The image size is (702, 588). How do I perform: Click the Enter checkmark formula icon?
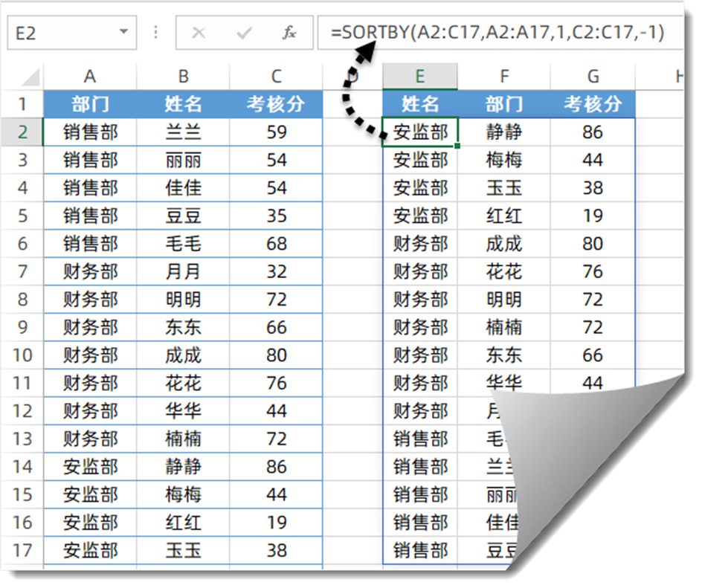tap(244, 33)
